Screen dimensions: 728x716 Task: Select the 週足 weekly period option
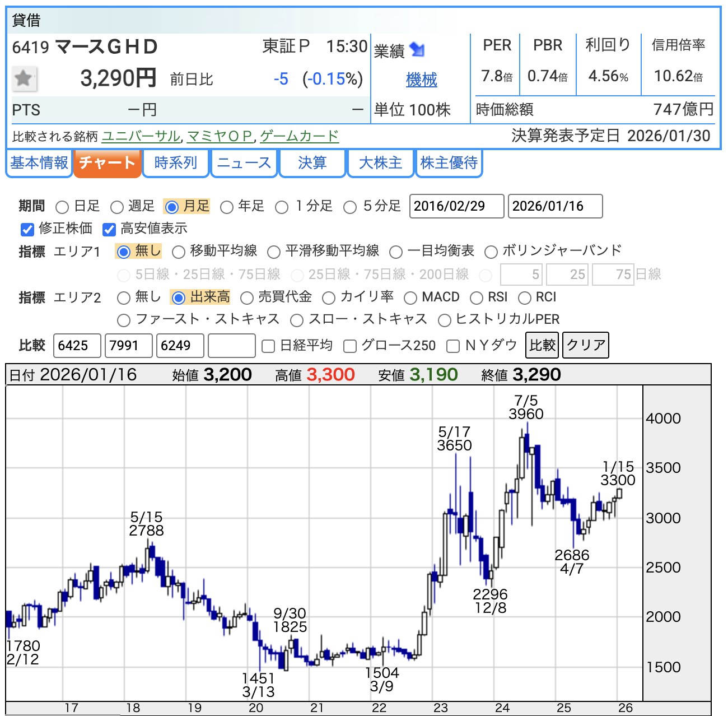pyautogui.click(x=117, y=207)
